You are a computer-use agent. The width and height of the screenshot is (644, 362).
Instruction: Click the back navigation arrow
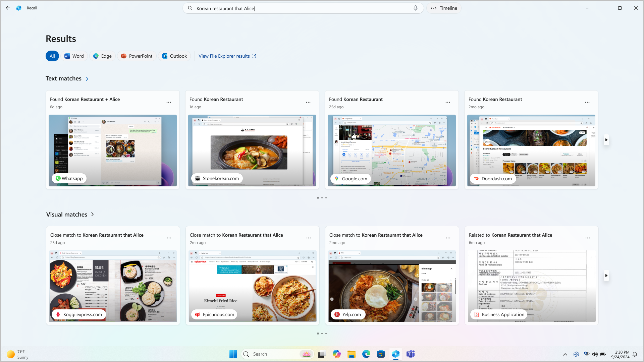(x=8, y=8)
